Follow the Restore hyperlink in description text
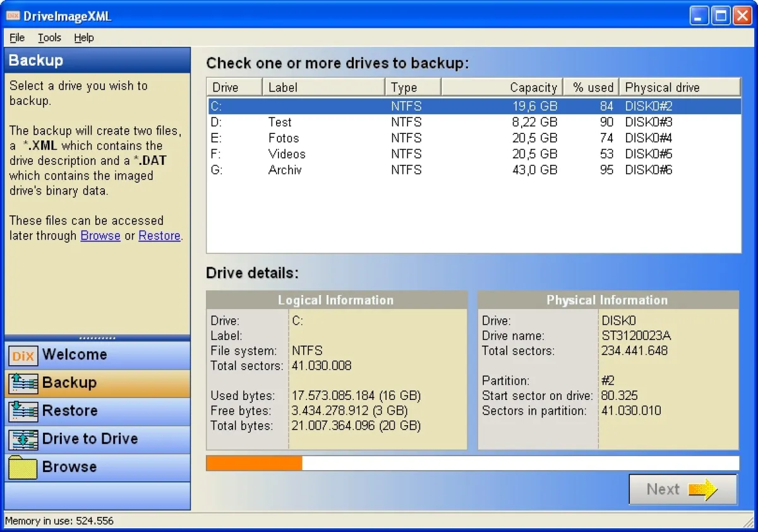The height and width of the screenshot is (532, 758). 159,236
